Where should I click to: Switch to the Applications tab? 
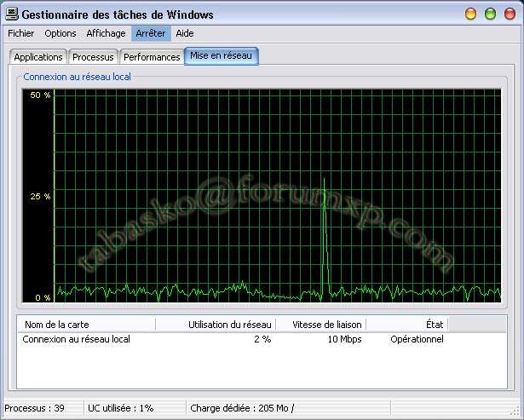click(38, 57)
